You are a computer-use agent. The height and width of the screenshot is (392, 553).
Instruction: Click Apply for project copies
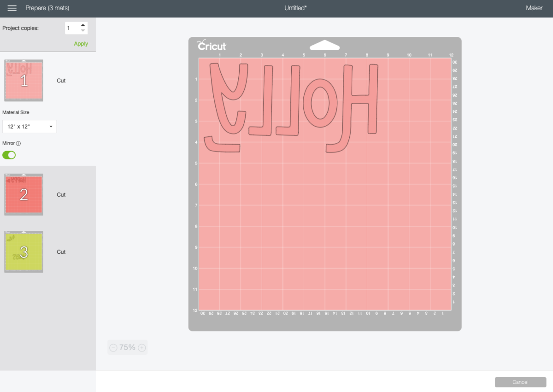click(81, 44)
